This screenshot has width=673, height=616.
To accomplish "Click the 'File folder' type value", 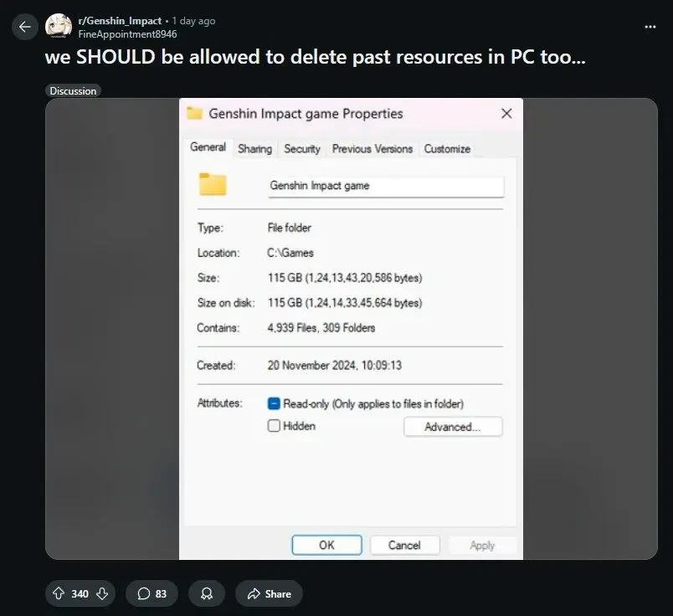I will 290,228.
